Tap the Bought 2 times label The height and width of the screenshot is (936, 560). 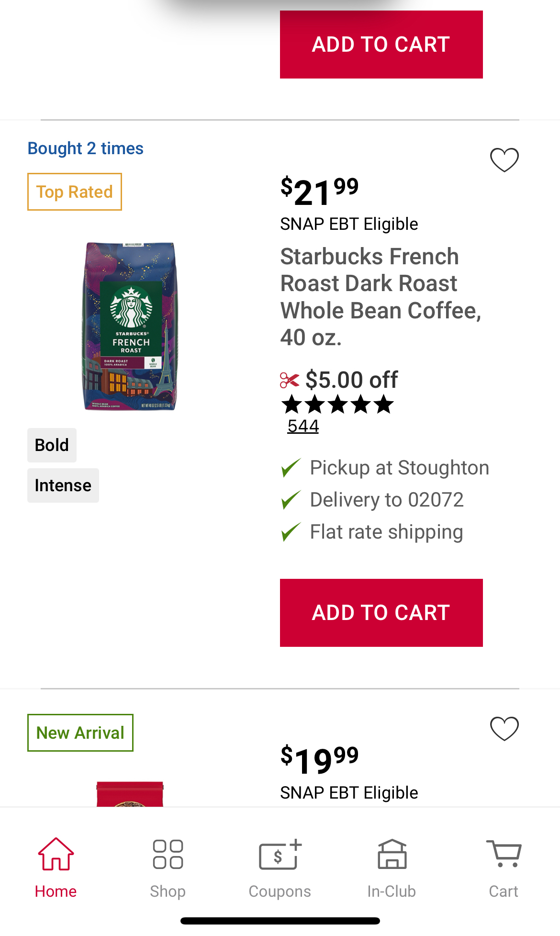(86, 148)
